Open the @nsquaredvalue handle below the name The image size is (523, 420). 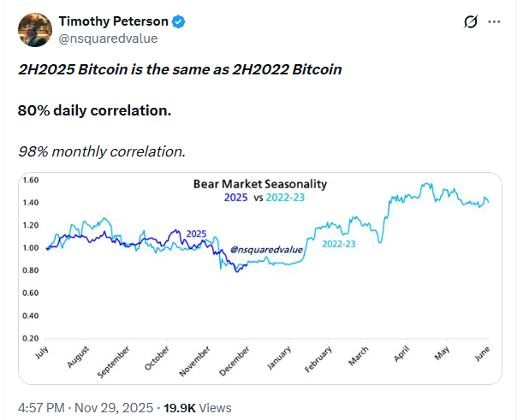pyautogui.click(x=108, y=38)
